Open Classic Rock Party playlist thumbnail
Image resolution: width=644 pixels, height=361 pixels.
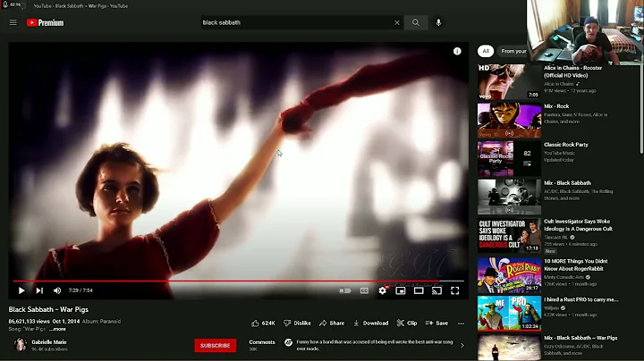(x=509, y=158)
